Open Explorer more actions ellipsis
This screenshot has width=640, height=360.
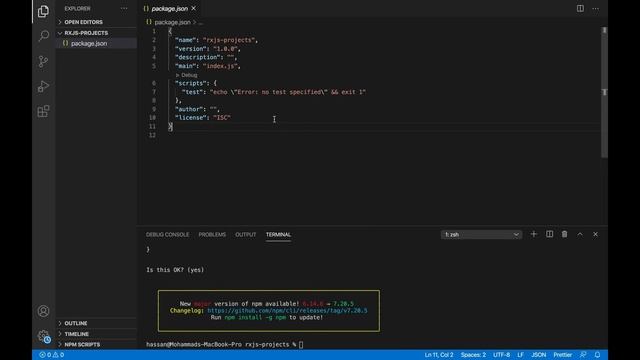124,9
